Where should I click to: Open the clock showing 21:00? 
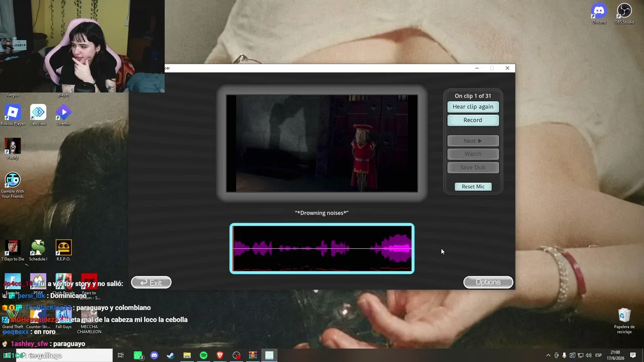pos(615,355)
